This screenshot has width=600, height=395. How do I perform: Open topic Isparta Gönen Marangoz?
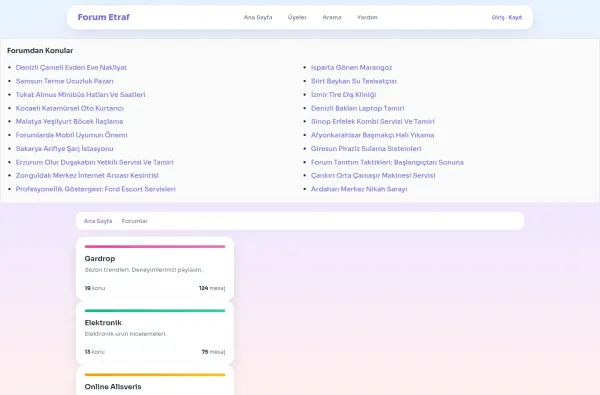[x=351, y=67]
